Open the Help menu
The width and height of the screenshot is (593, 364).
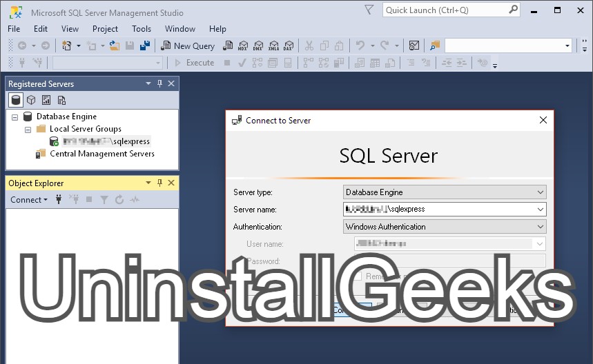[217, 29]
